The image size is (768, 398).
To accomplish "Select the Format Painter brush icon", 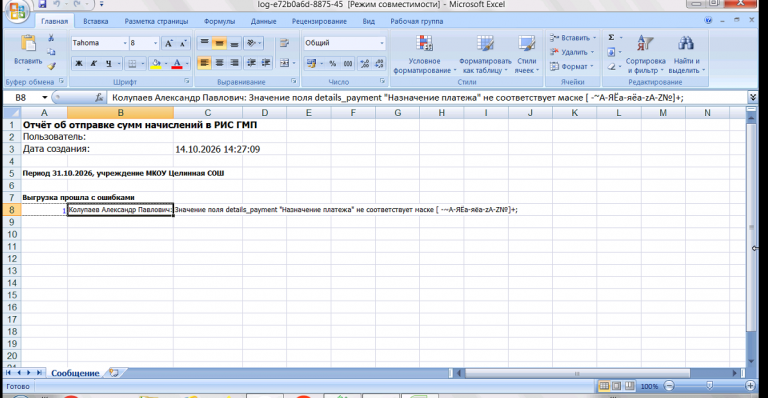I will [51, 66].
